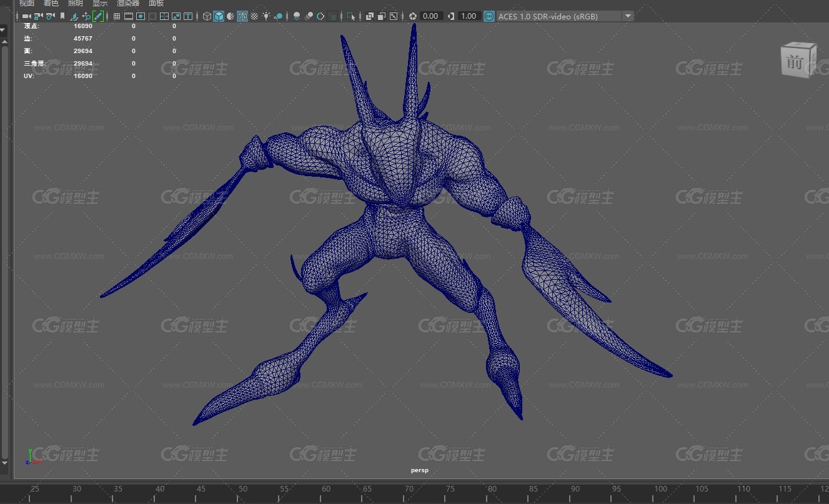Screen dimensions: 829x504
Task: Open Camera Attributes icon
Action: point(50,16)
